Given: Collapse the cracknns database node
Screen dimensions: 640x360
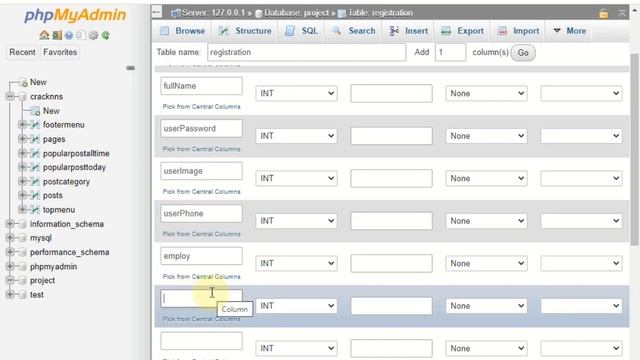Looking at the screenshot, I should click(10, 97).
